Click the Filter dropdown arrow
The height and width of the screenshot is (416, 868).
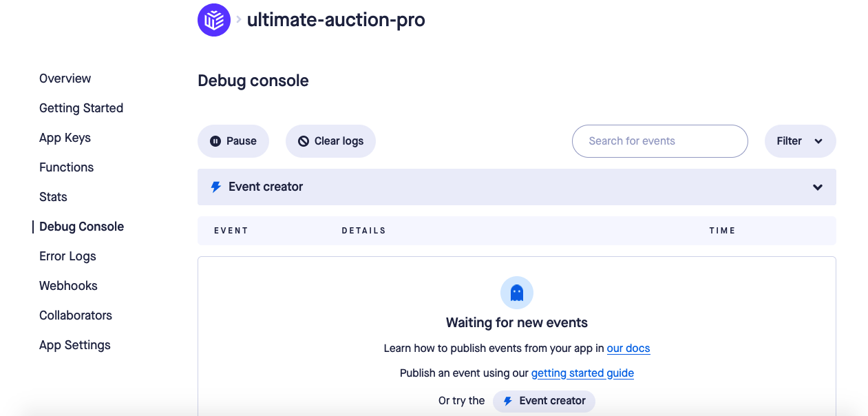[x=818, y=141]
